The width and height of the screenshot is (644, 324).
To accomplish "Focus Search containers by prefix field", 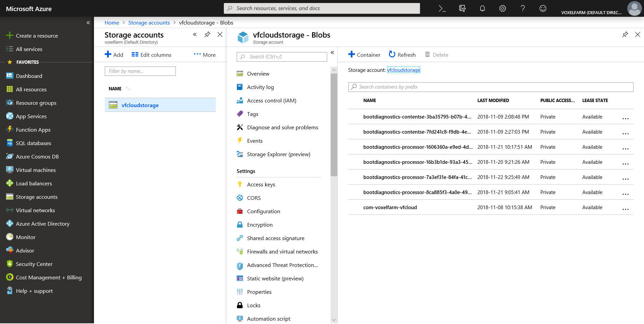I will pyautogui.click(x=491, y=87).
